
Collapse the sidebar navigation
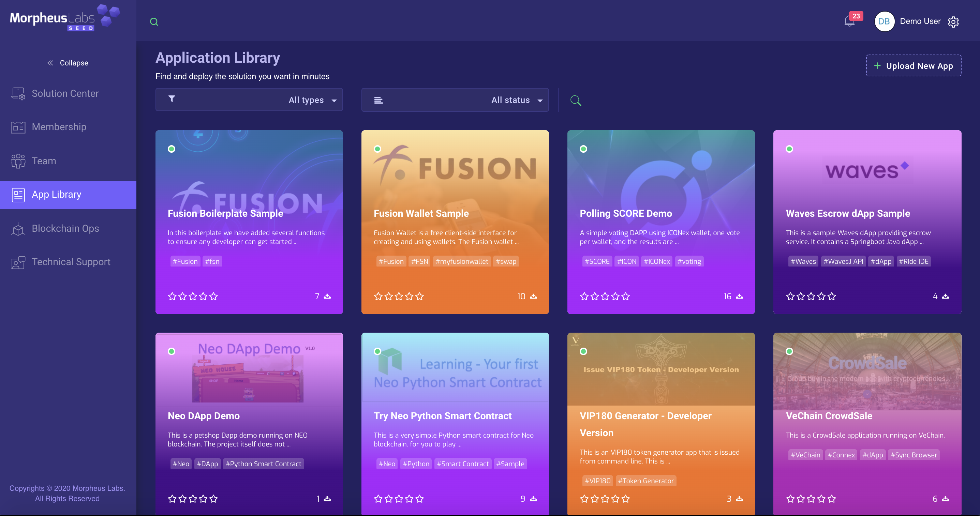point(68,63)
